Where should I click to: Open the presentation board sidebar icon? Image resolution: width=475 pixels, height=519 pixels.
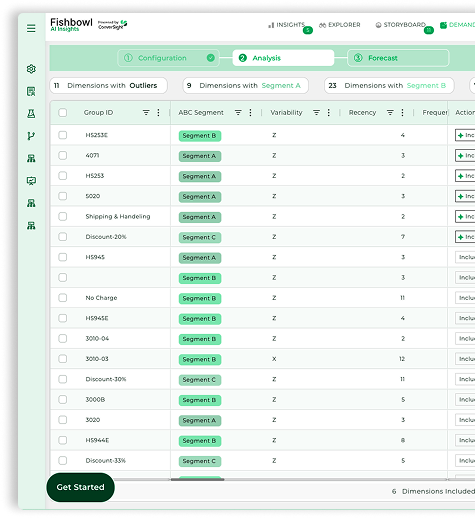[x=31, y=181]
